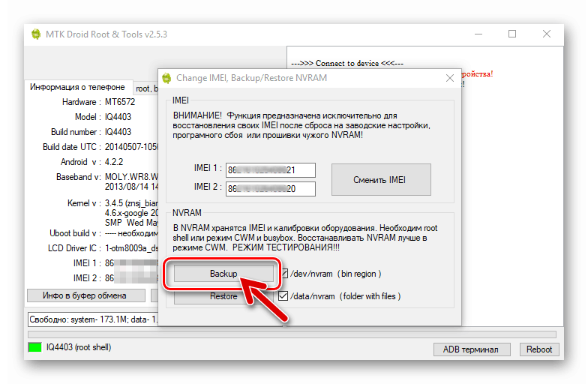
Task: Click the Reboot button
Action: point(538,349)
